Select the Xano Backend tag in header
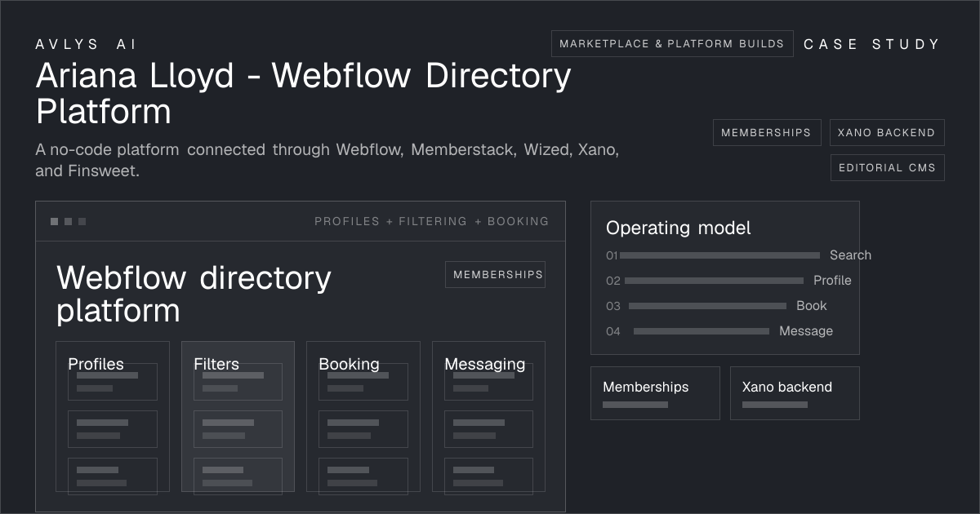 tap(887, 132)
